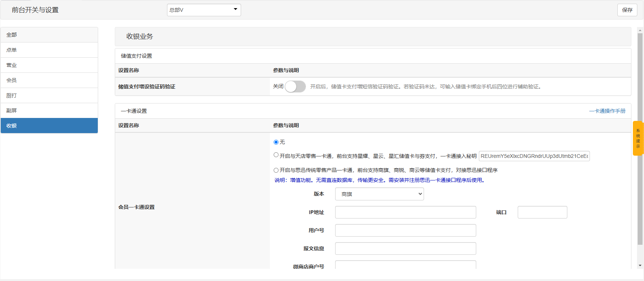
Task: Select the 收银 menu item
Action: pos(49,126)
